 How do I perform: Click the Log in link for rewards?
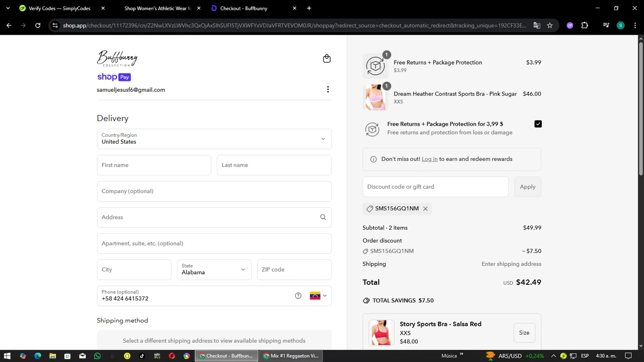(429, 159)
